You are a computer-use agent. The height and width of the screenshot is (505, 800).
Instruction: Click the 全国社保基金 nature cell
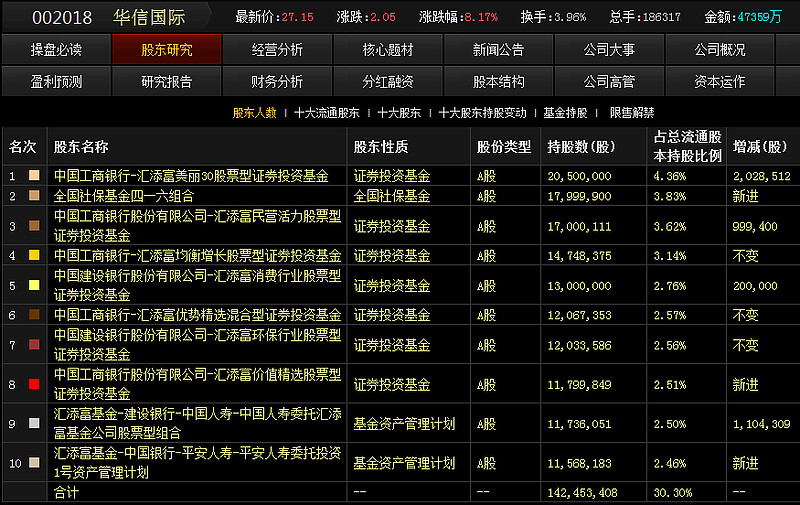[392, 196]
